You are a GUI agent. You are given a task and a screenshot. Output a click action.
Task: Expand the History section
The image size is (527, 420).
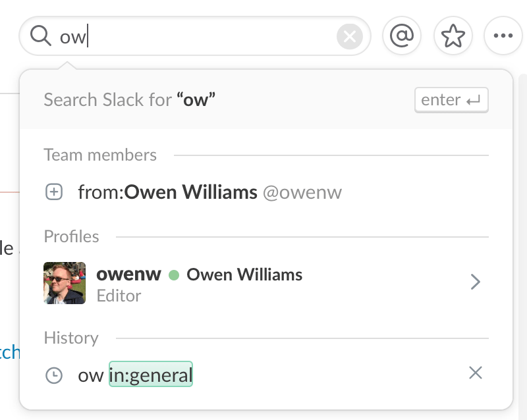71,338
